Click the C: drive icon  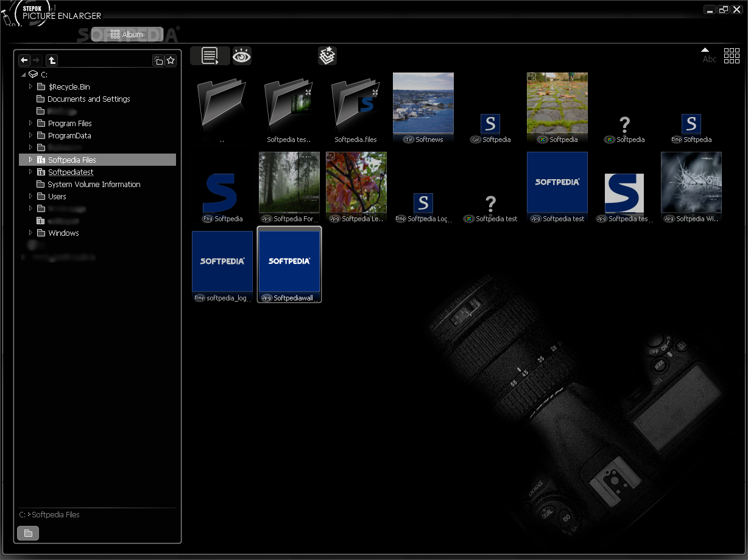[x=33, y=74]
